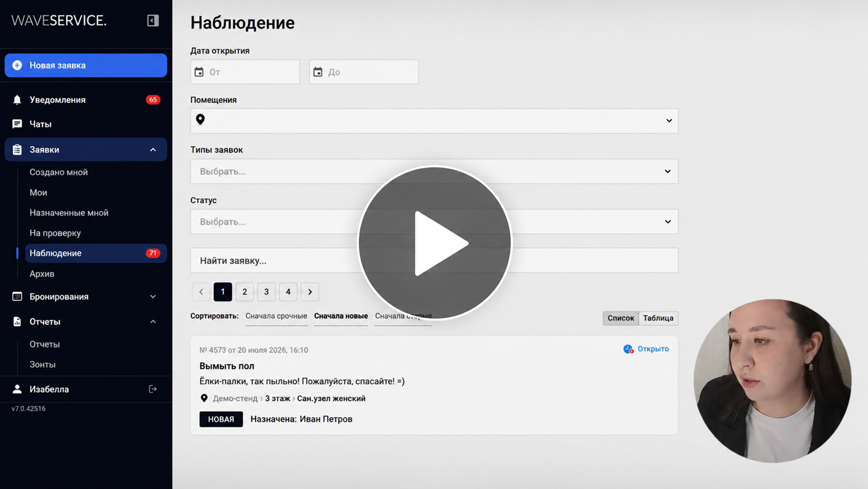Image resolution: width=868 pixels, height=489 pixels.
Task: Open request titled Вымыть пол
Action: pos(227,366)
